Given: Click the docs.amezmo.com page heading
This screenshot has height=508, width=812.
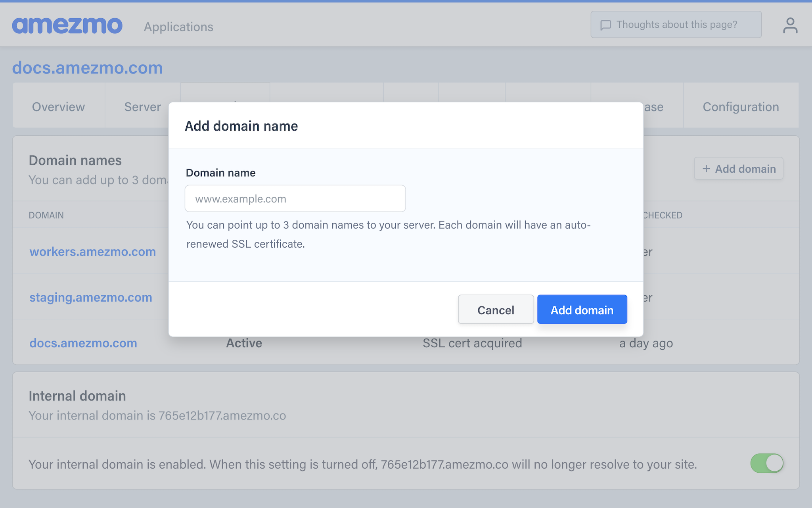Looking at the screenshot, I should tap(87, 68).
